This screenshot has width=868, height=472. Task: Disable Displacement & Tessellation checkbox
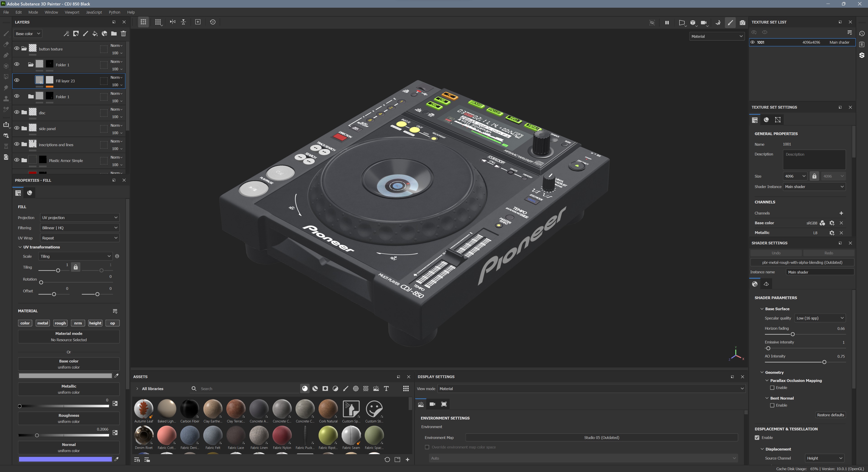(757, 438)
